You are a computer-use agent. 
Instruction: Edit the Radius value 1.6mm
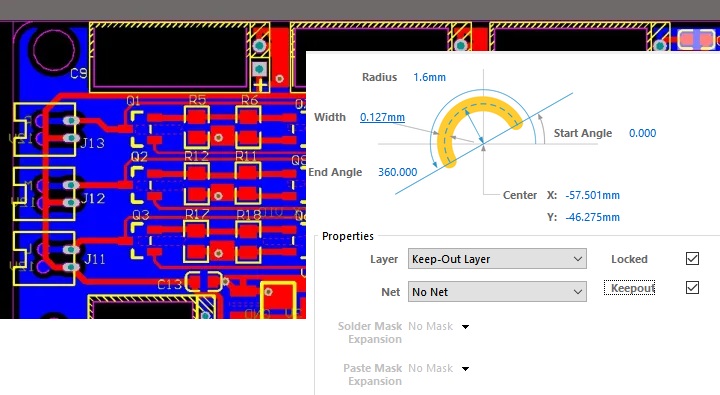pyautogui.click(x=429, y=77)
